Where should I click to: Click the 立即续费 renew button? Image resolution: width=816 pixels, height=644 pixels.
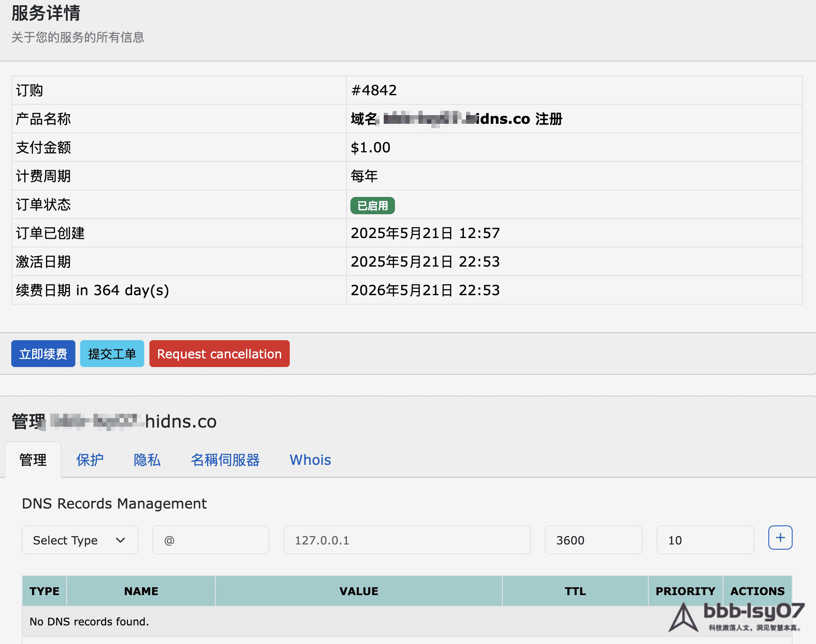click(x=43, y=354)
